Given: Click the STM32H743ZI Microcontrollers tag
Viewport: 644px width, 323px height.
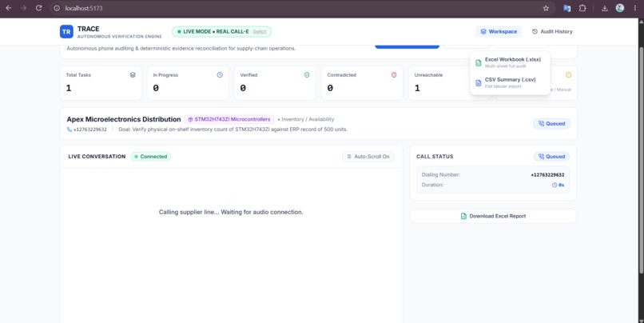Looking at the screenshot, I should (229, 119).
